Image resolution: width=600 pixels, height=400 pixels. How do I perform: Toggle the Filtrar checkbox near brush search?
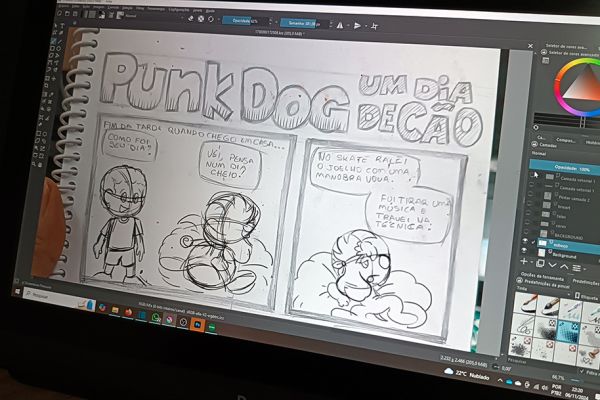582,371
